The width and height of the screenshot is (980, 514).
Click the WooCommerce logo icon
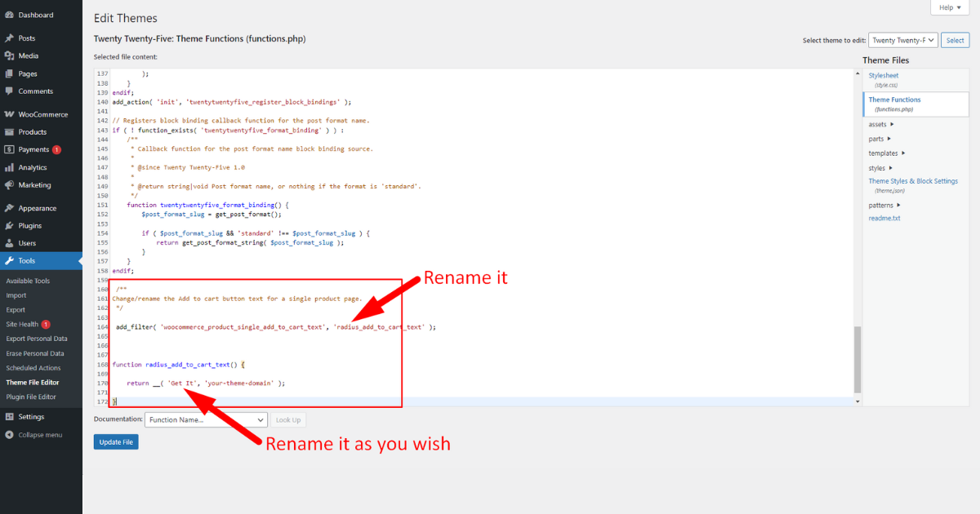(9, 114)
